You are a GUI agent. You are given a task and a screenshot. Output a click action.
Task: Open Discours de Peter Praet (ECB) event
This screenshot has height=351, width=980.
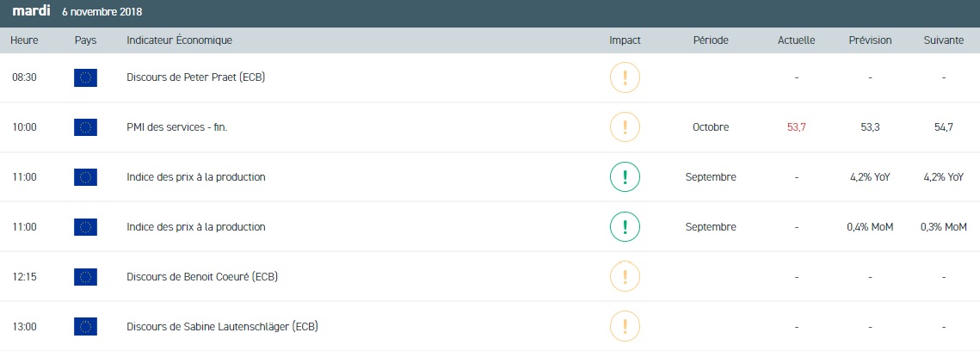[x=195, y=77]
